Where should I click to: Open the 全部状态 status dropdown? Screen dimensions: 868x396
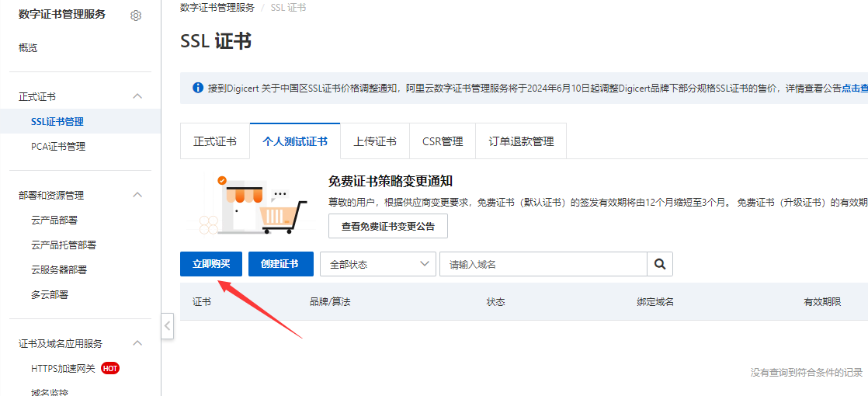[x=377, y=264]
